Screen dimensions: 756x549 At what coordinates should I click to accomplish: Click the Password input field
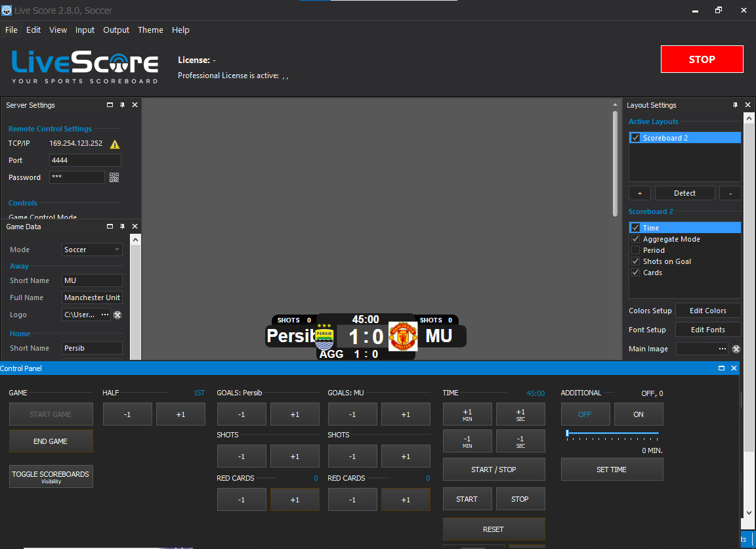pos(77,177)
